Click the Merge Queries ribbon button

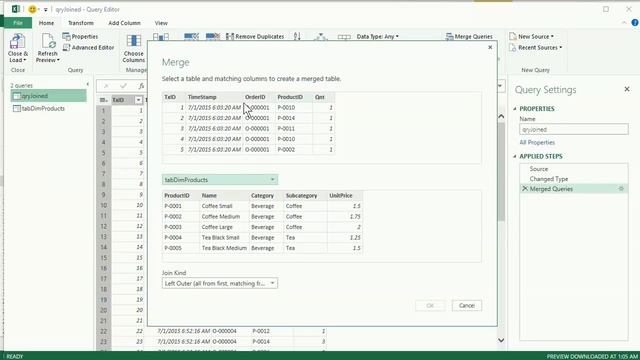tap(469, 36)
